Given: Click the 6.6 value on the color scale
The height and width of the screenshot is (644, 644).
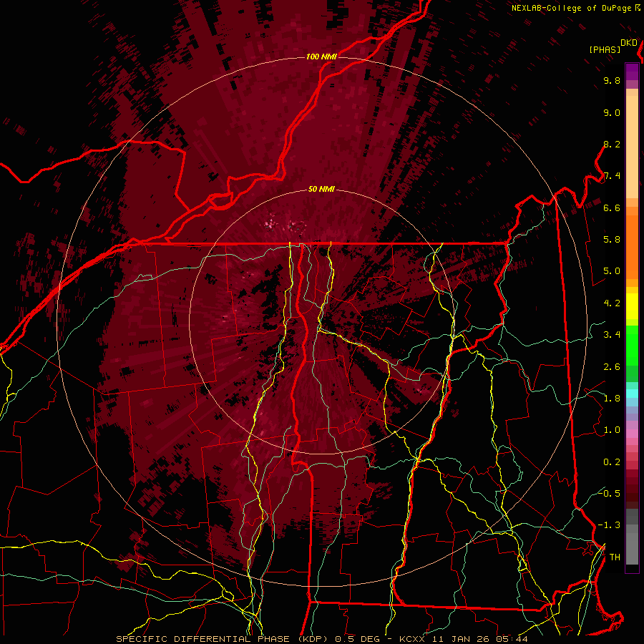Looking at the screenshot, I should 612,208.
